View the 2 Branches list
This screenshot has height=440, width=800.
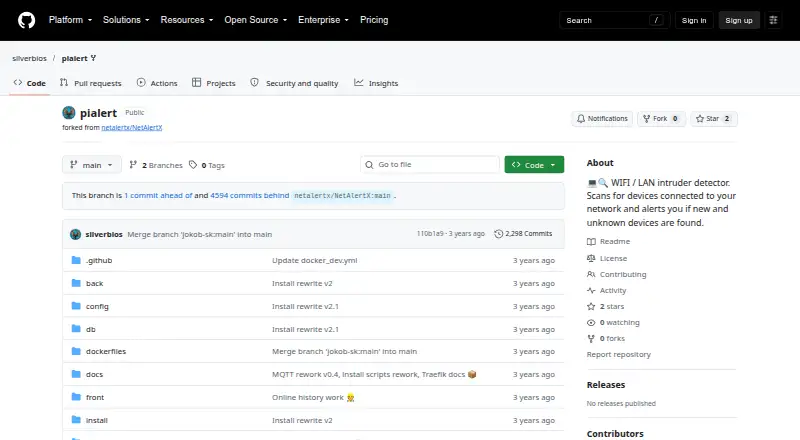click(x=156, y=165)
